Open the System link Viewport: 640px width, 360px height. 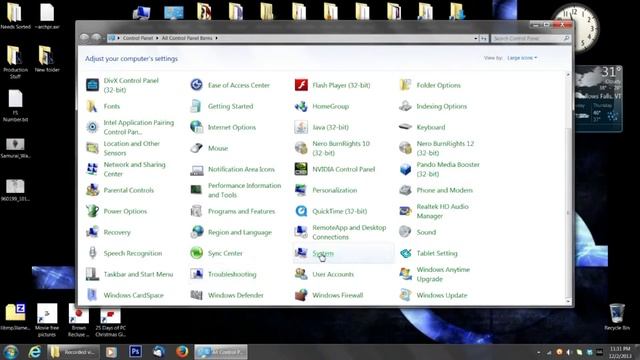click(x=323, y=253)
